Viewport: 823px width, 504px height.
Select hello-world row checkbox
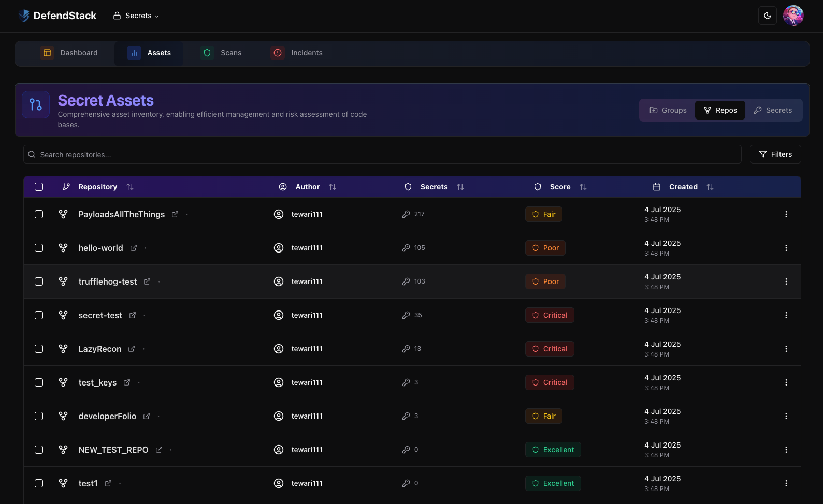pos(39,248)
